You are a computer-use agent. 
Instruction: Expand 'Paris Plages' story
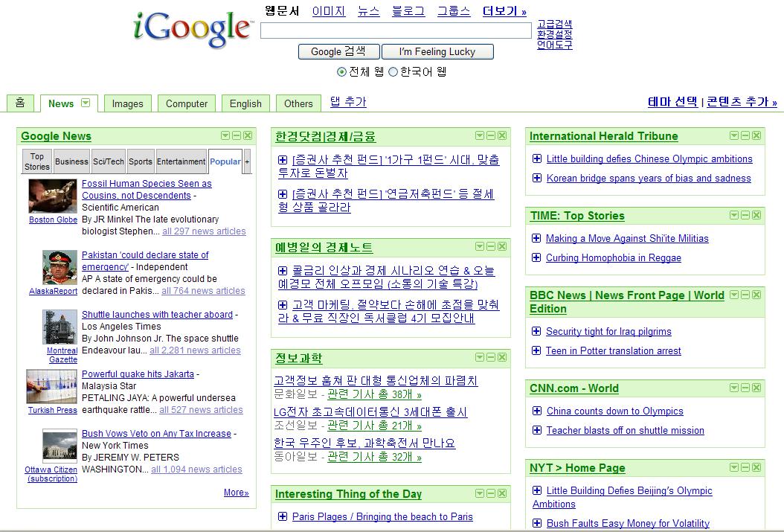pyautogui.click(x=283, y=516)
